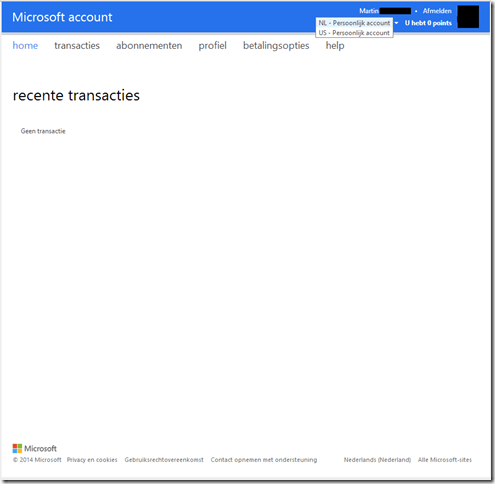
Task: Open the home tab
Action: pyautogui.click(x=25, y=45)
